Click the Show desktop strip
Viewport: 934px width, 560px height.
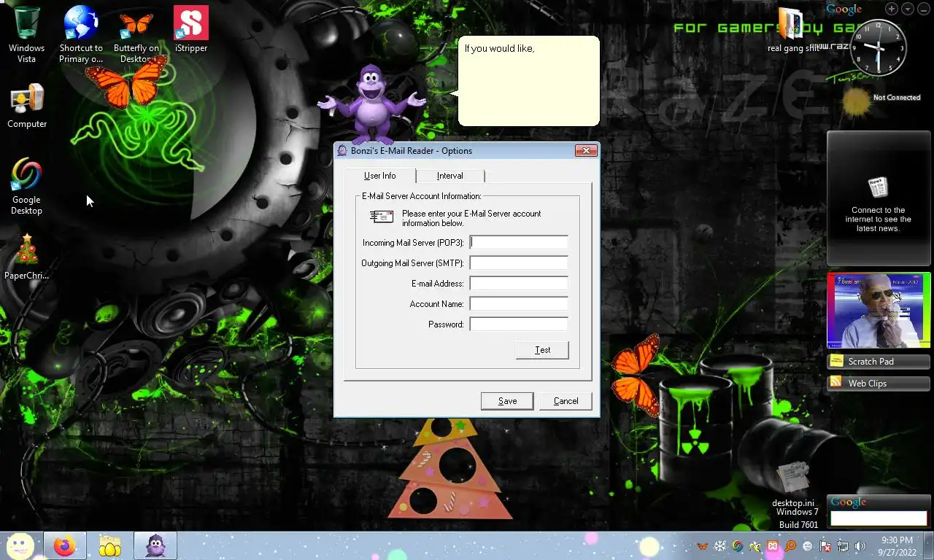click(929, 546)
